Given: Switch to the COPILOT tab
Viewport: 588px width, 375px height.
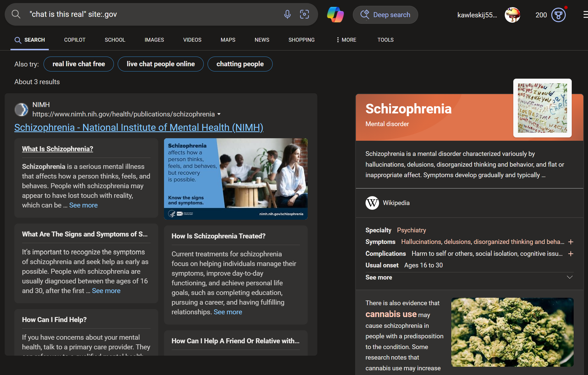Looking at the screenshot, I should (75, 40).
